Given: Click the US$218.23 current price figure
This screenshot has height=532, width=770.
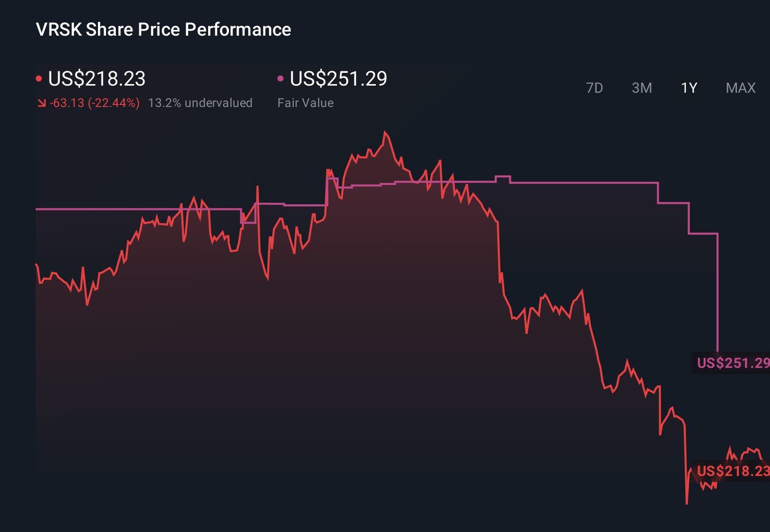Looking at the screenshot, I should pos(96,79).
